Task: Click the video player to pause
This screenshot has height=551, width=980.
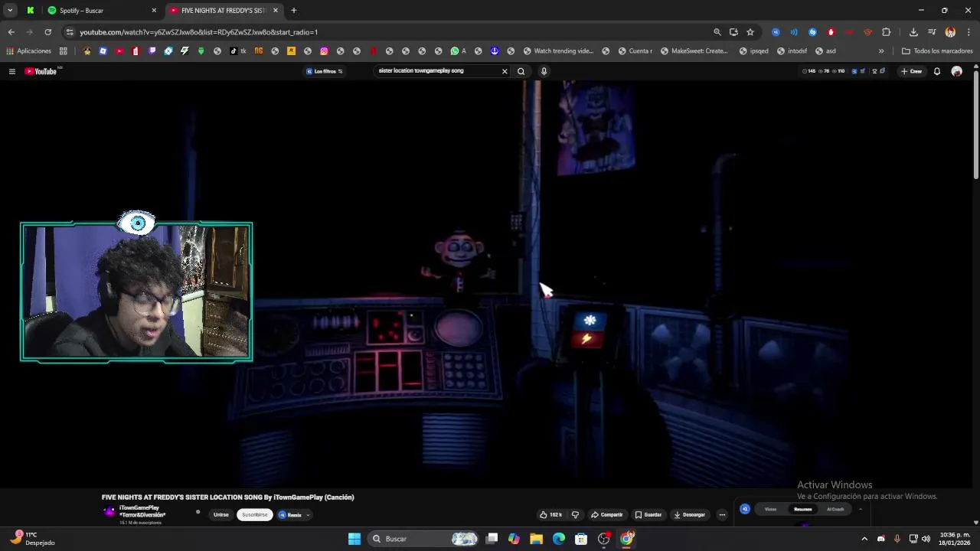Action: tap(486, 283)
